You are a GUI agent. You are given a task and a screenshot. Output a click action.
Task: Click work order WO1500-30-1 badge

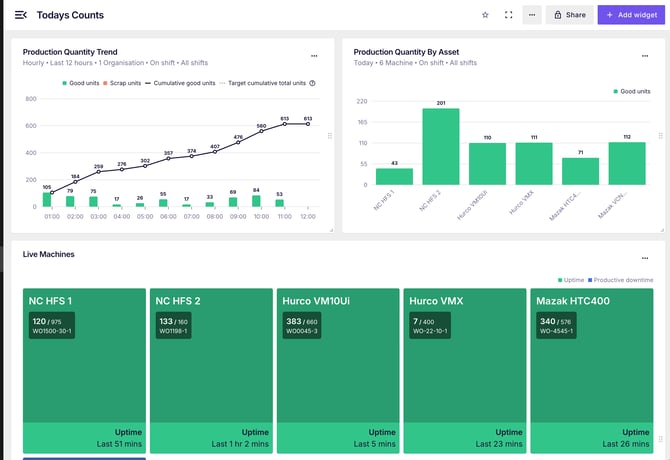click(x=52, y=325)
